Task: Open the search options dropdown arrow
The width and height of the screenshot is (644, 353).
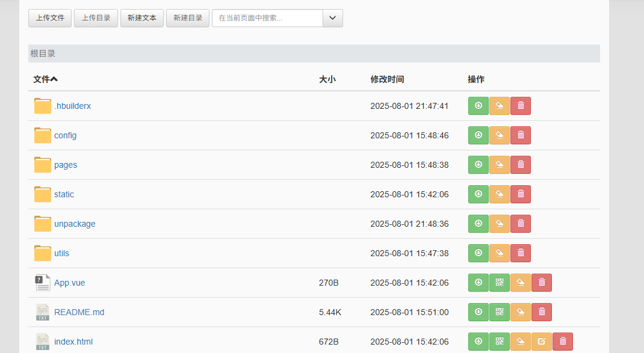Action: tap(333, 18)
